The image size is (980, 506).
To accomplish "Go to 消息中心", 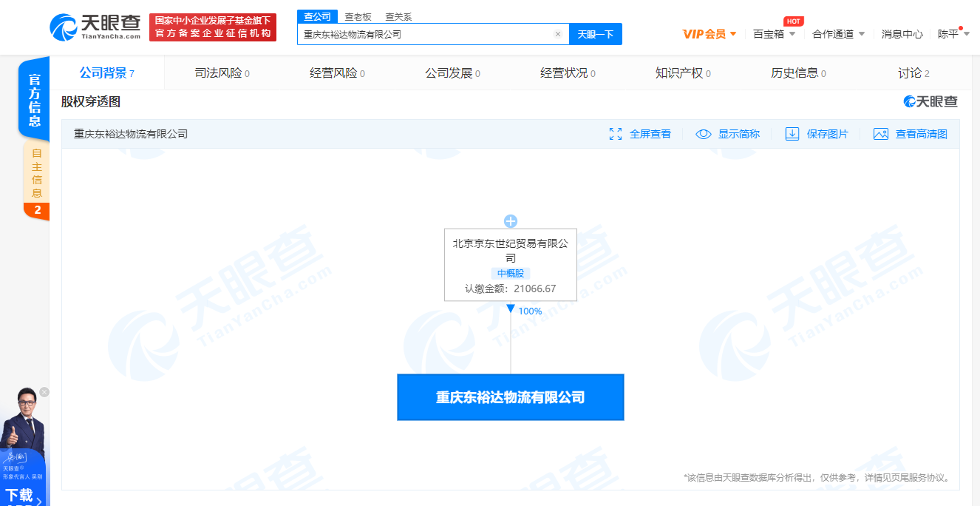I will [x=902, y=34].
